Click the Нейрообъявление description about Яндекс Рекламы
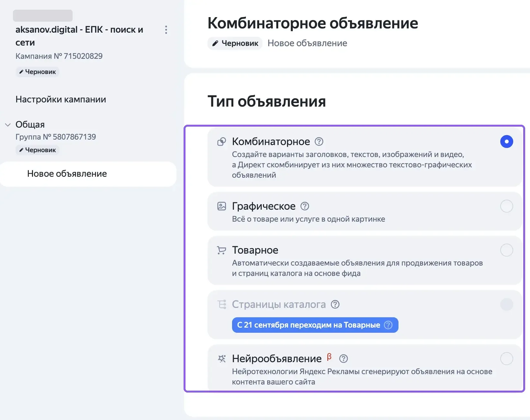 tap(362, 377)
